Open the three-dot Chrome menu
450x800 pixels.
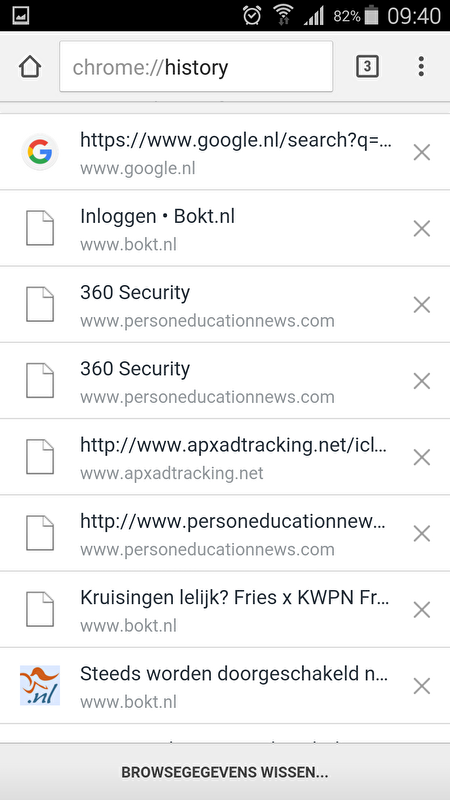[x=421, y=67]
